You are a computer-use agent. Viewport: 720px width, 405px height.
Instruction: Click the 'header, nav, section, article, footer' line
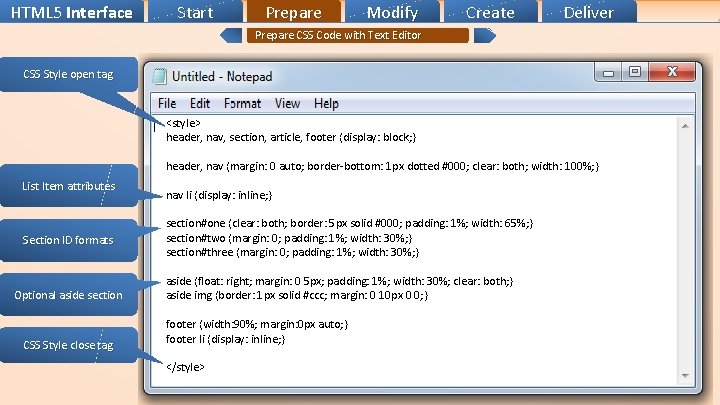pyautogui.click(x=291, y=137)
